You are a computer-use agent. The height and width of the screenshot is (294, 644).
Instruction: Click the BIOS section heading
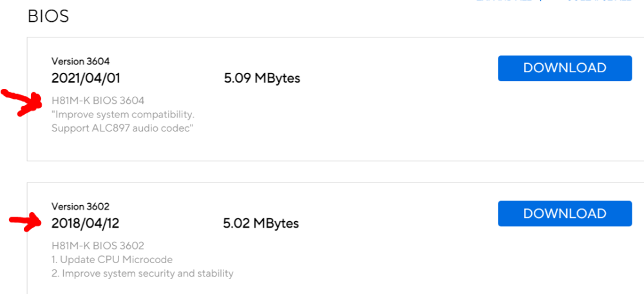[x=48, y=17]
